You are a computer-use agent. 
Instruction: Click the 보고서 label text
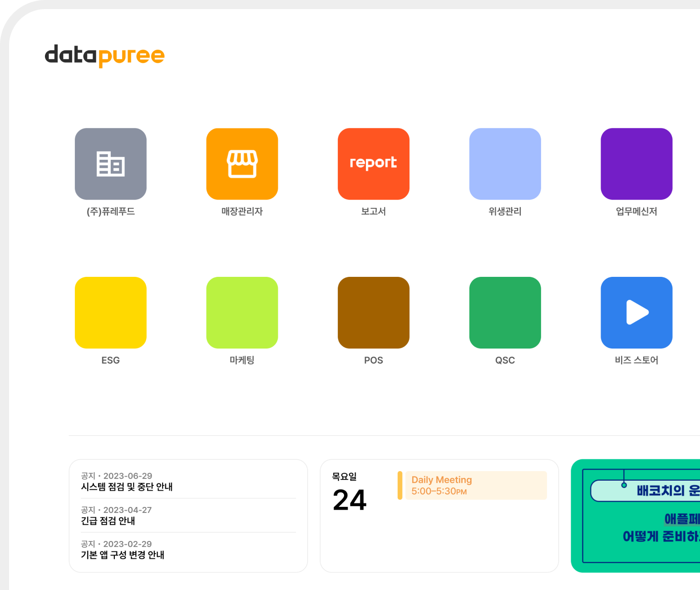point(374,211)
